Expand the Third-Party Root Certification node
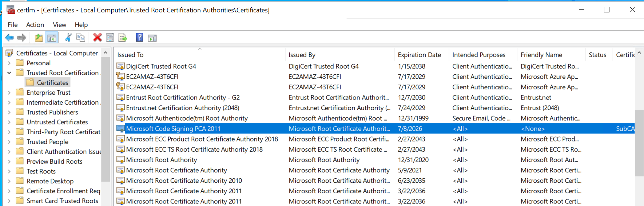Viewport: 644px width, 206px height. 9,132
